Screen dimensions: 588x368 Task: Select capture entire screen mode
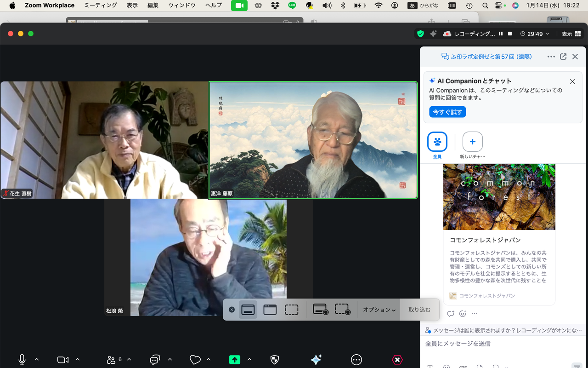pos(248,310)
